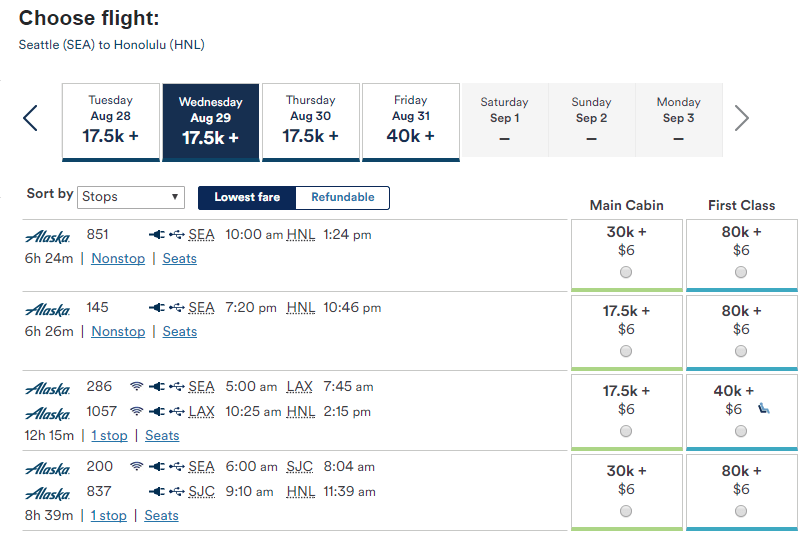
Task: Click the previous dates left arrow
Action: (30, 119)
